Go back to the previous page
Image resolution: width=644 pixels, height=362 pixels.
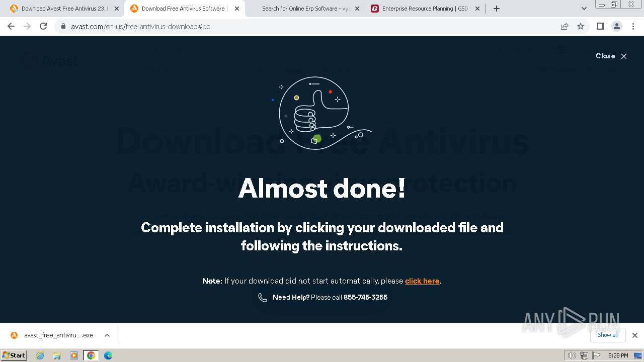pos(11,26)
